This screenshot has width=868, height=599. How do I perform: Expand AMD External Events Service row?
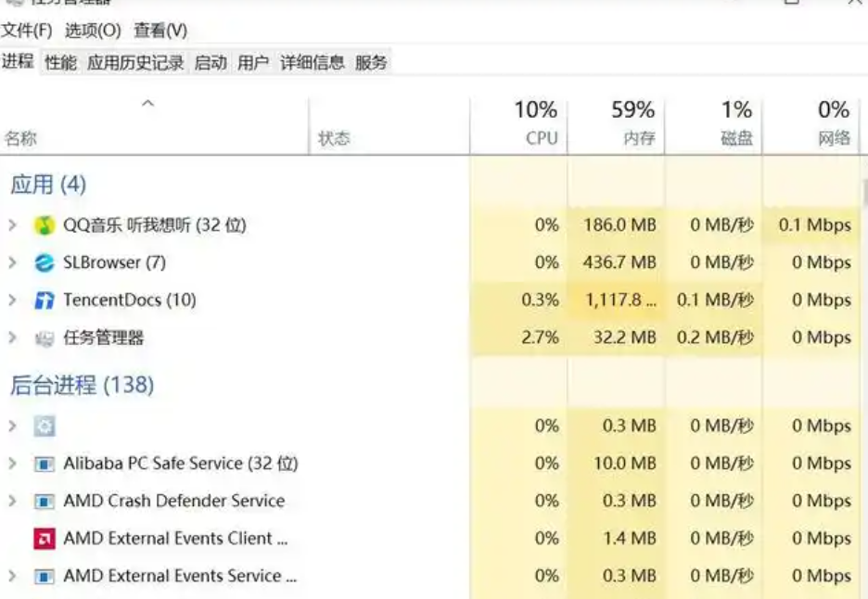[12, 577]
